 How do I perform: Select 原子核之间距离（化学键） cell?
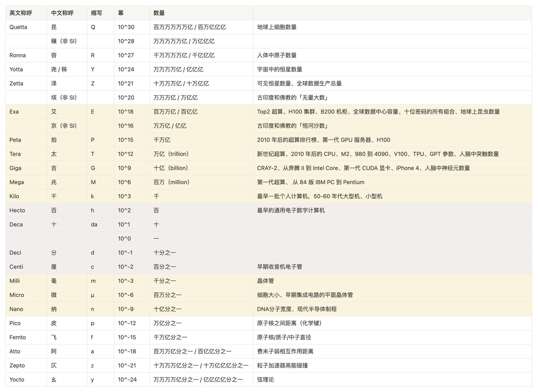tap(392, 323)
